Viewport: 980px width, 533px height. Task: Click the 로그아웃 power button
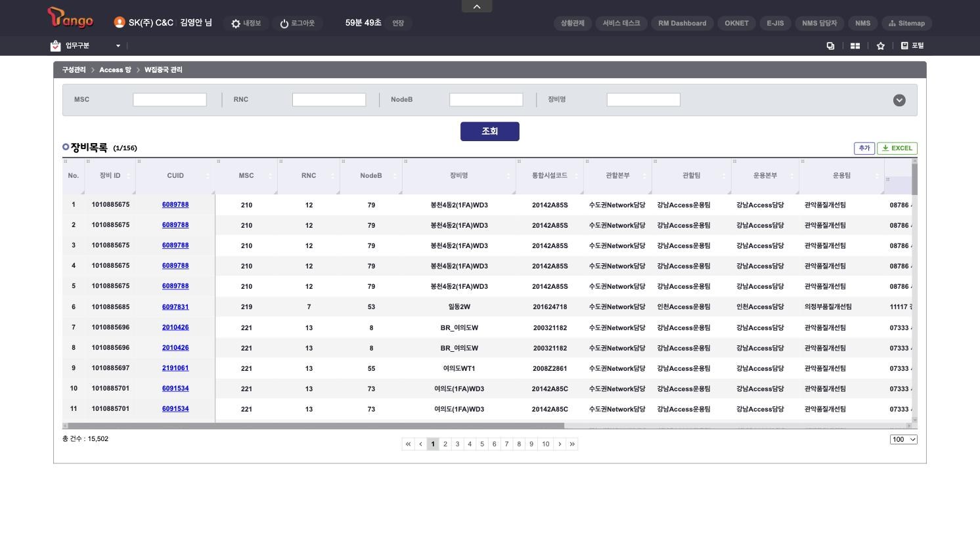(x=297, y=24)
